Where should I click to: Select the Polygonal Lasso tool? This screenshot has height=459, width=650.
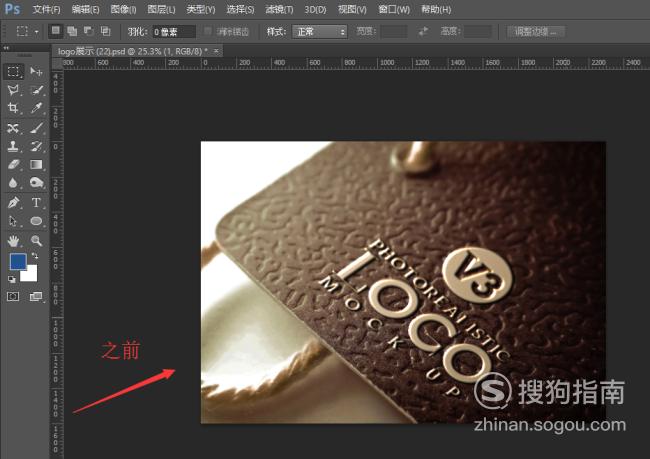pyautogui.click(x=13, y=90)
